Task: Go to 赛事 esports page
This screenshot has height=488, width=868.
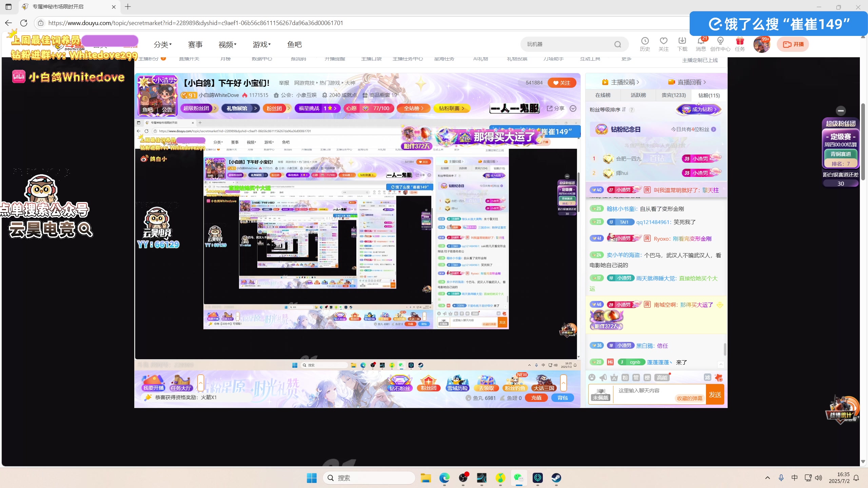Action: [x=195, y=44]
